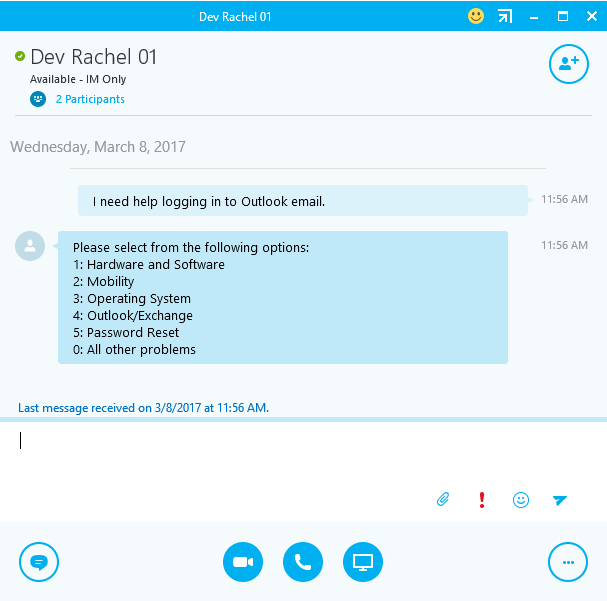Screen dimensions: 607x601
Task: Click the add participants icon
Action: coord(569,64)
